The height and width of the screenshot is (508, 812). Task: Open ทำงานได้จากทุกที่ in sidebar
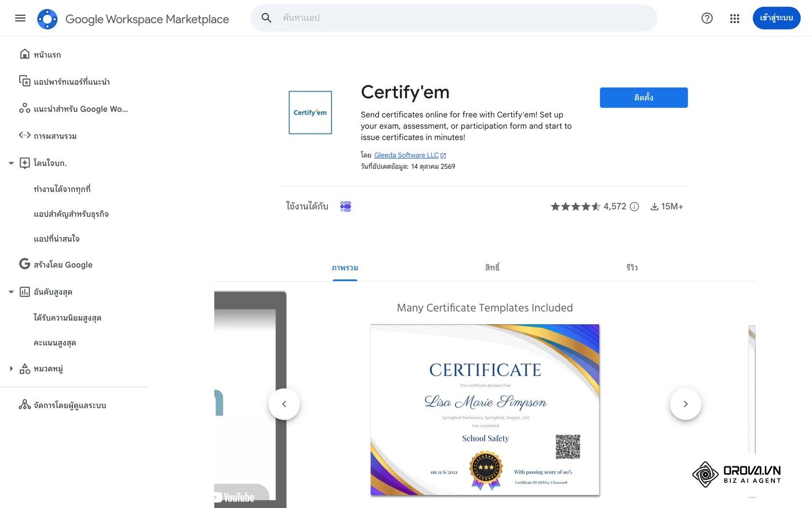(x=62, y=189)
